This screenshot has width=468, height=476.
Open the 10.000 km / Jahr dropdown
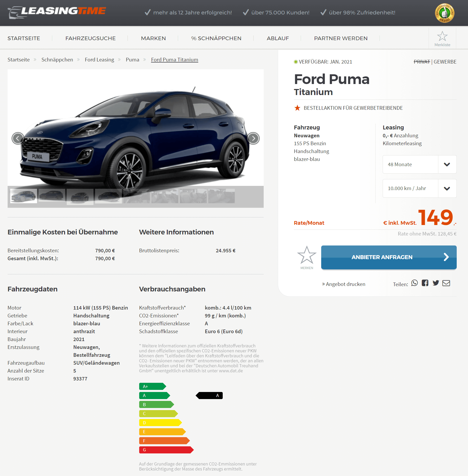(419, 188)
